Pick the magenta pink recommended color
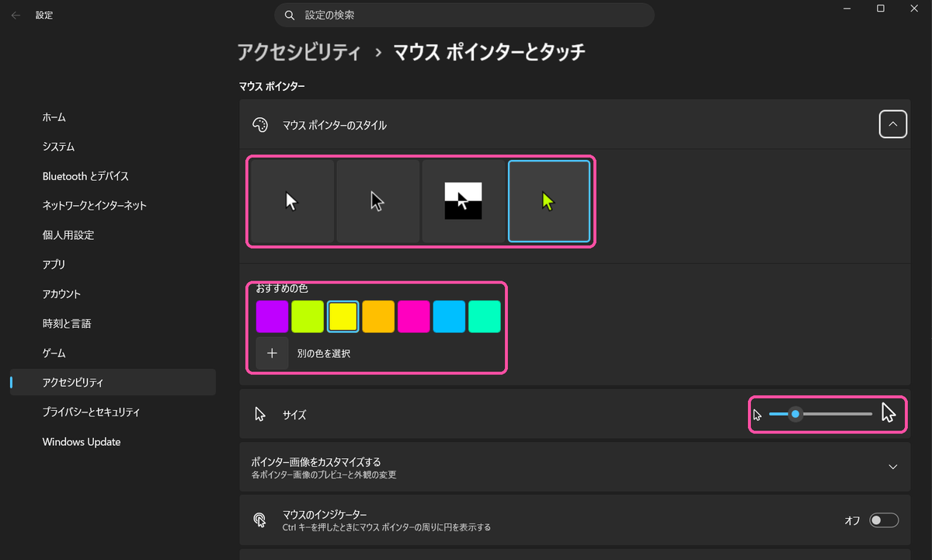This screenshot has height=560, width=932. [x=413, y=317]
